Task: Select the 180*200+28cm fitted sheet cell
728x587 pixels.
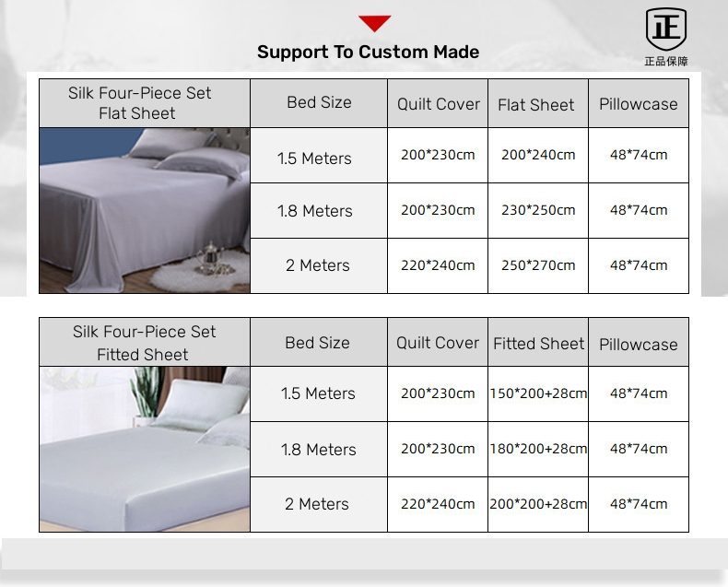Action: coord(538,449)
